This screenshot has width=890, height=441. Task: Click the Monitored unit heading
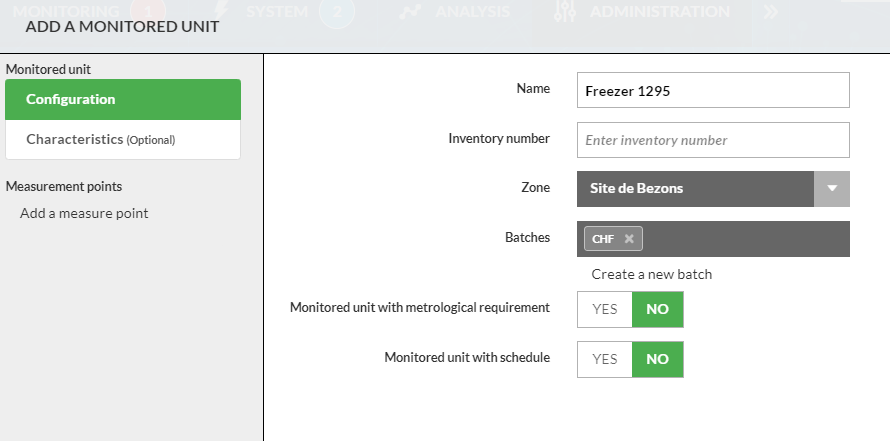click(48, 69)
